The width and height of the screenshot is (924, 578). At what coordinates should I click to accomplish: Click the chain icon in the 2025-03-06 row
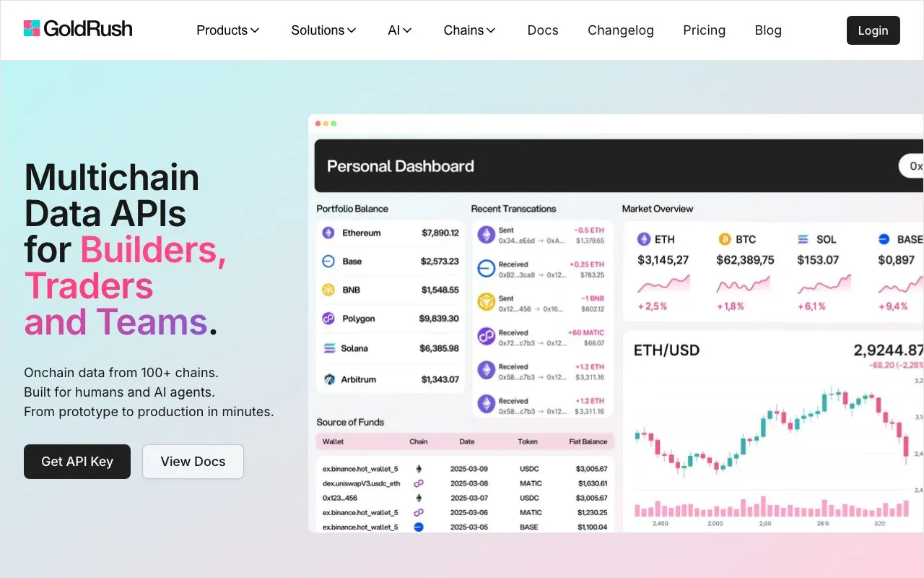[x=418, y=512]
